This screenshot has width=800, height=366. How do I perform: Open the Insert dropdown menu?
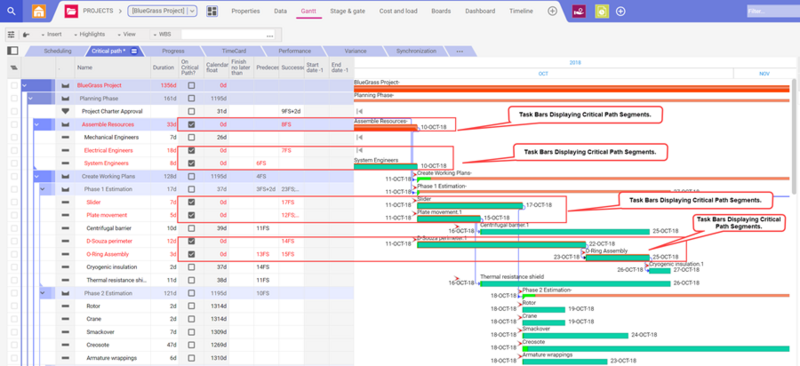(x=52, y=34)
